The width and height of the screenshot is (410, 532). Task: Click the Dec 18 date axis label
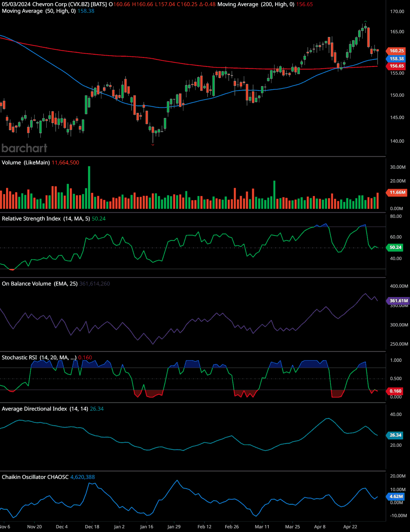click(x=92, y=527)
